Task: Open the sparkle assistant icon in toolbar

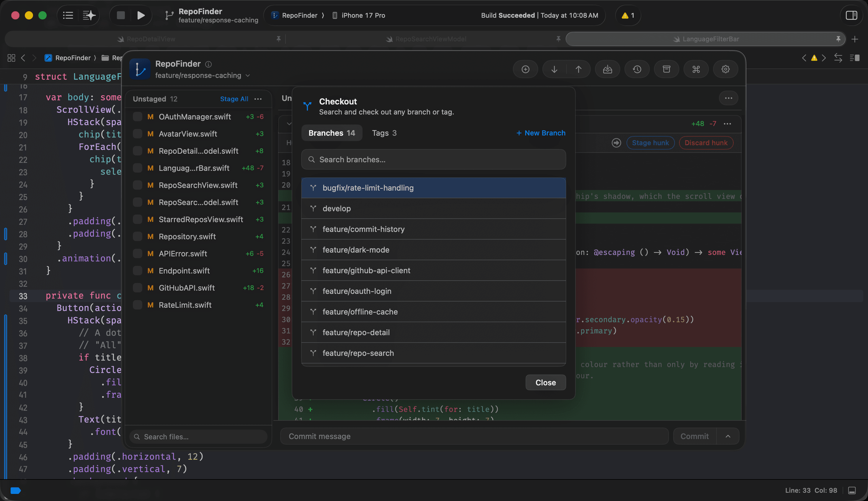Action: click(x=89, y=15)
